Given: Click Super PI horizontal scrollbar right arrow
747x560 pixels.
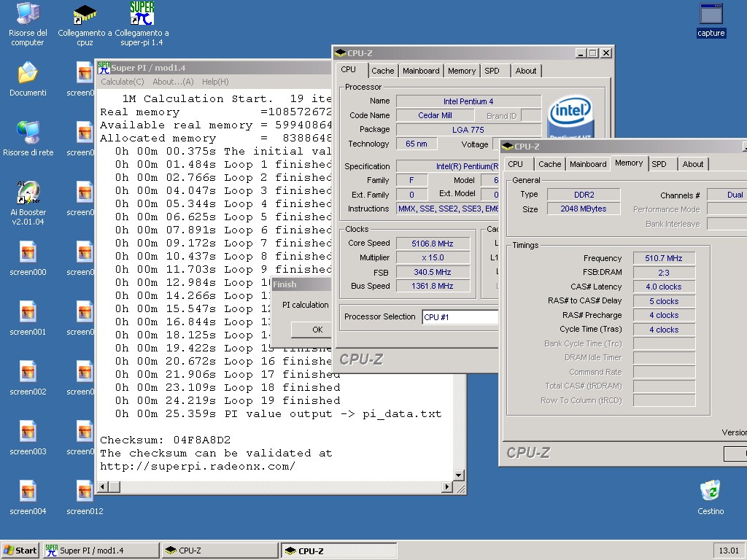Looking at the screenshot, I should coord(446,487).
